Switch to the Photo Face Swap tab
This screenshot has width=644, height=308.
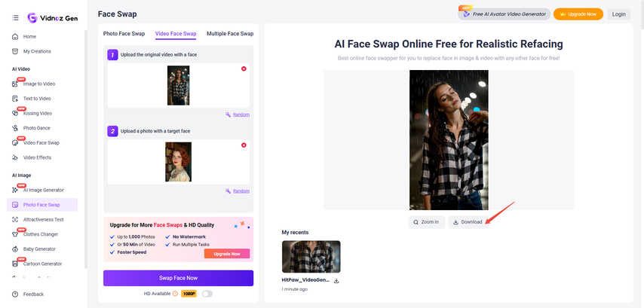124,34
